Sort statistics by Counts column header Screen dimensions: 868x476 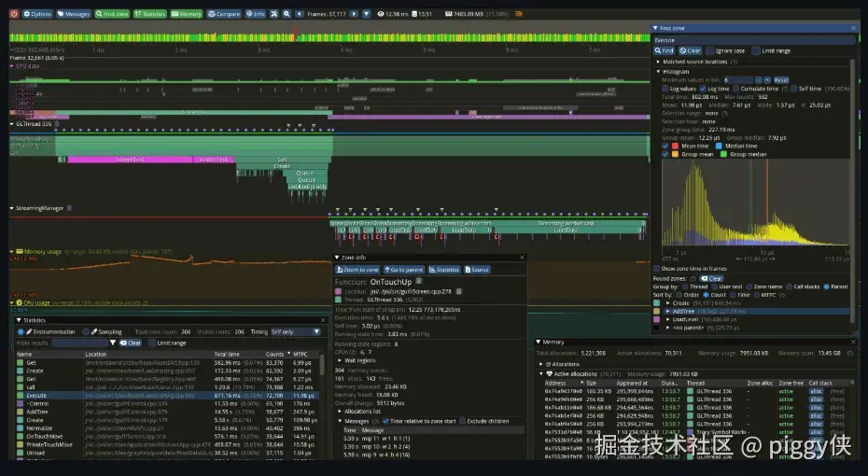tap(274, 355)
